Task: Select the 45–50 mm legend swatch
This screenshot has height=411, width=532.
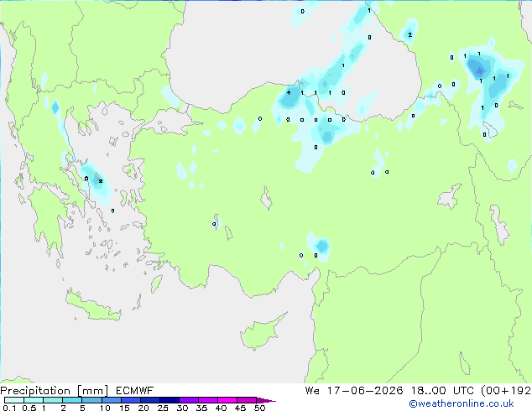Action: 247,400
